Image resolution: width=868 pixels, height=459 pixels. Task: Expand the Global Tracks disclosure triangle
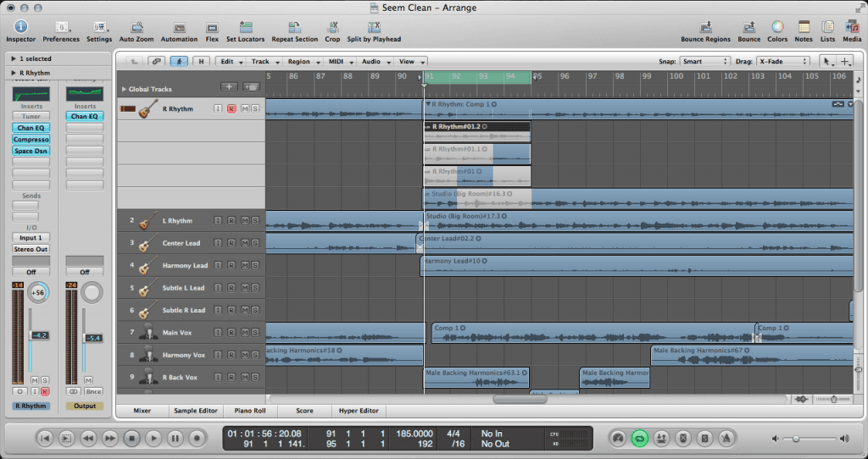(x=124, y=89)
